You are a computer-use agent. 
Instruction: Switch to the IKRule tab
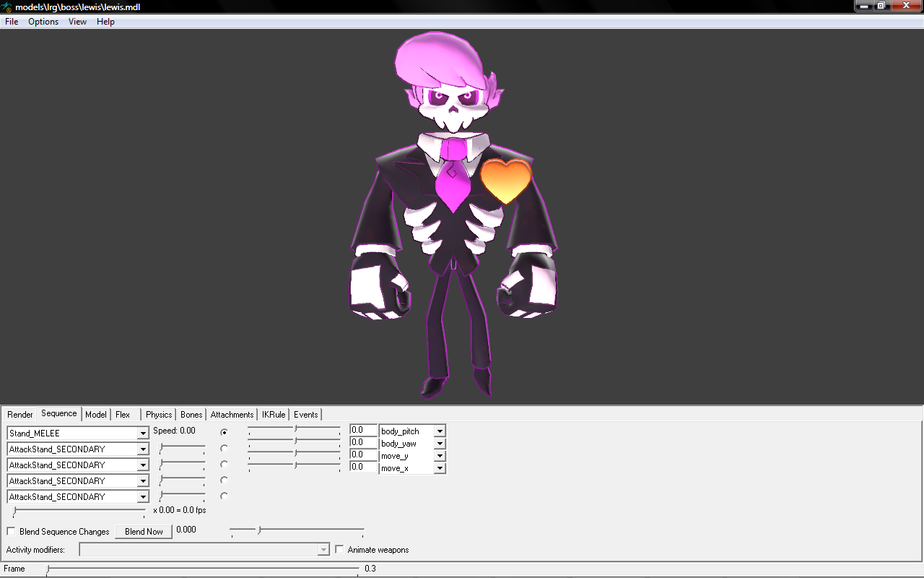tap(274, 415)
